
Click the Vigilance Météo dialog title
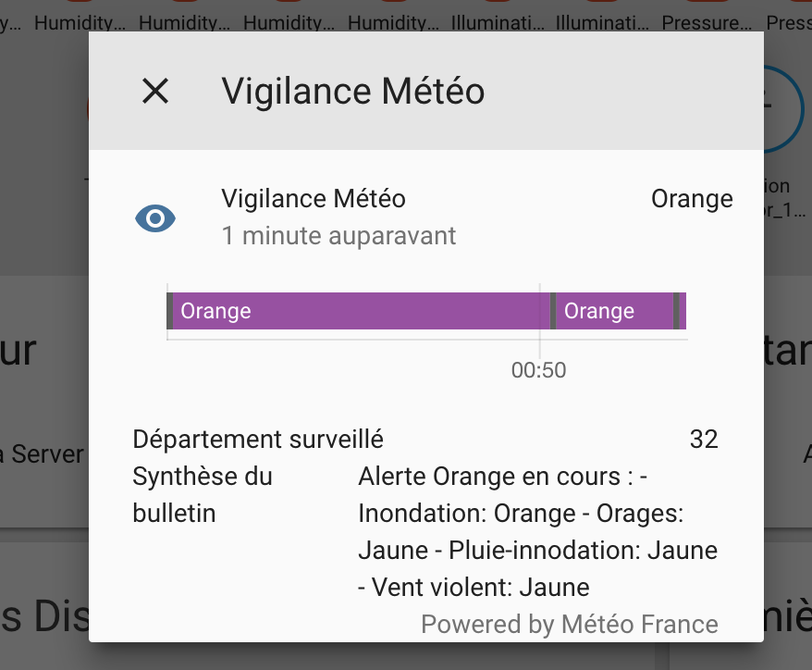click(x=352, y=91)
